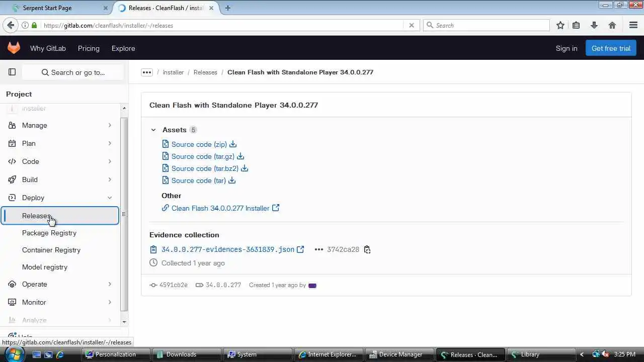
Task: Click the GitLab fox logo
Action: 14,48
